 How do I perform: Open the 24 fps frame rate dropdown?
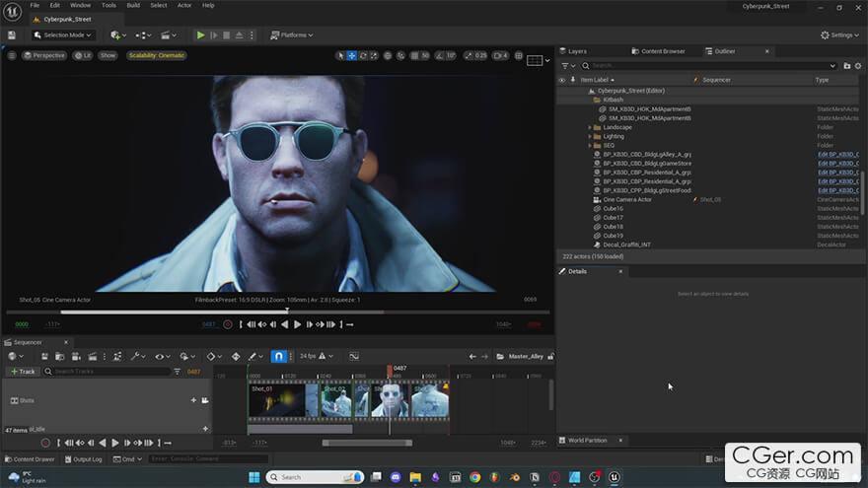(317, 356)
